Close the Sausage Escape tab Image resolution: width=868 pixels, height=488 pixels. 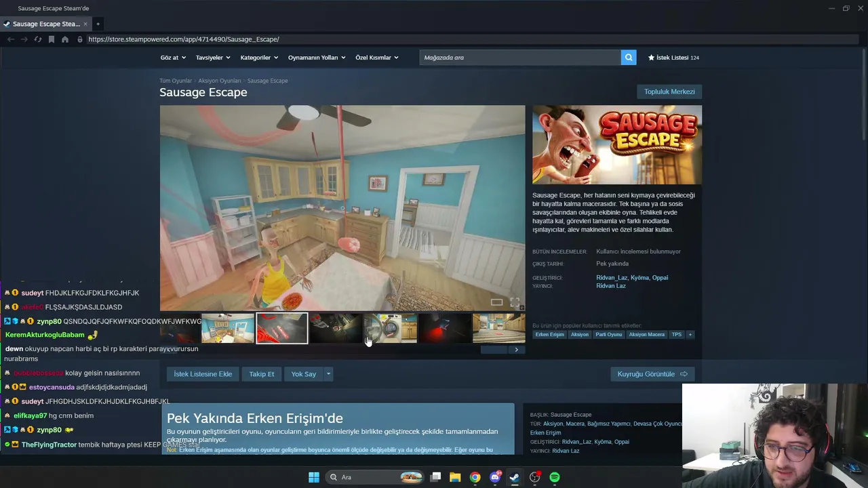pos(85,24)
